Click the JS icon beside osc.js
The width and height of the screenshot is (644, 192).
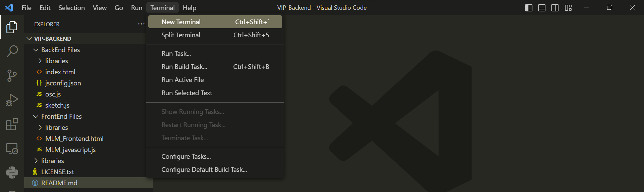[x=39, y=94]
